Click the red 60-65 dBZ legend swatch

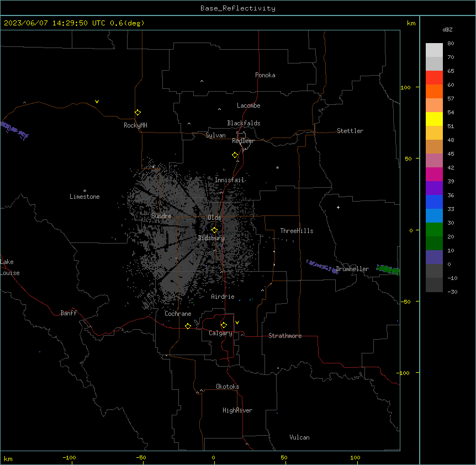[434, 78]
